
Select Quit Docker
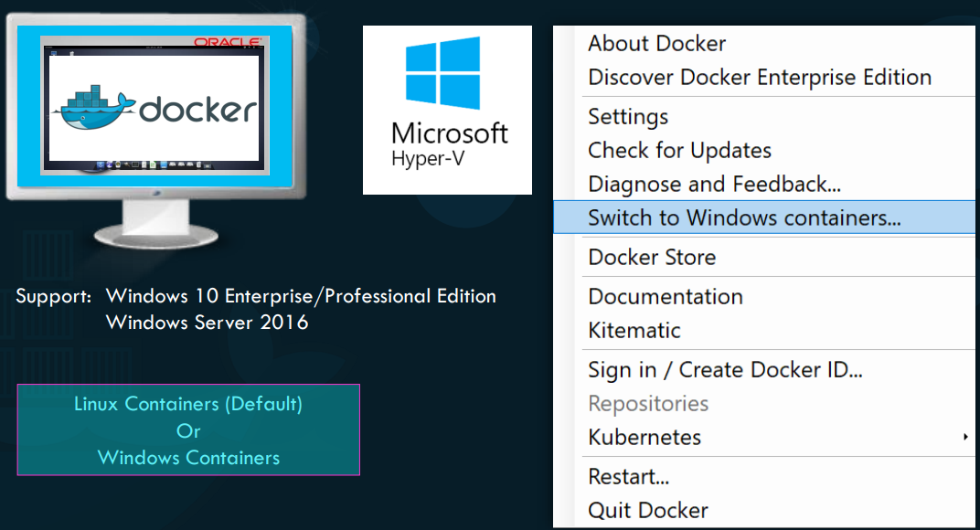pos(763,511)
